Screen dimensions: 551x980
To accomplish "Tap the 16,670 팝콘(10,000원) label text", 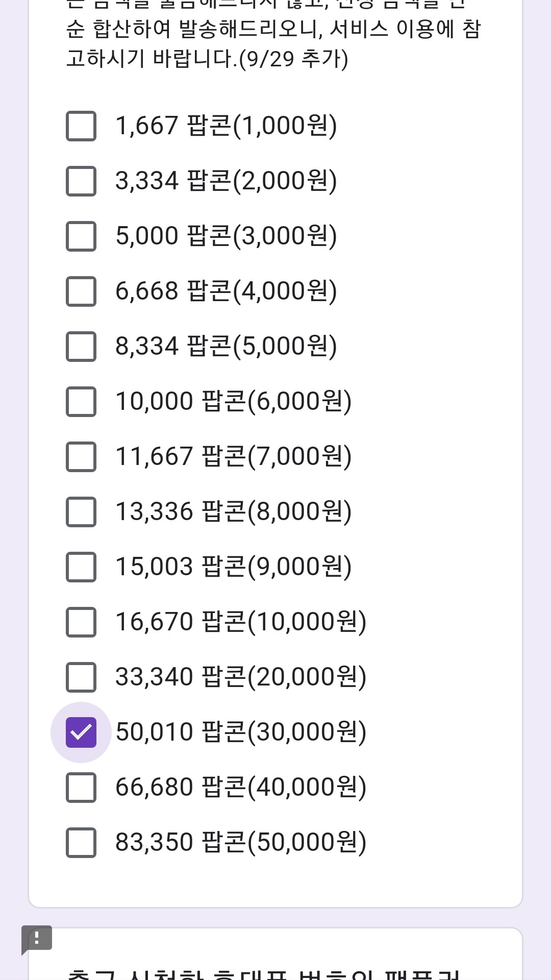I will click(241, 622).
